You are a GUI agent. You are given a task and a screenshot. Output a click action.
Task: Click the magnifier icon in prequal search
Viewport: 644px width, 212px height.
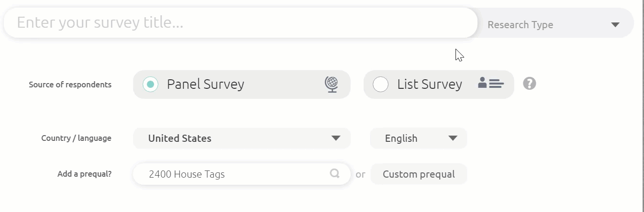point(335,173)
